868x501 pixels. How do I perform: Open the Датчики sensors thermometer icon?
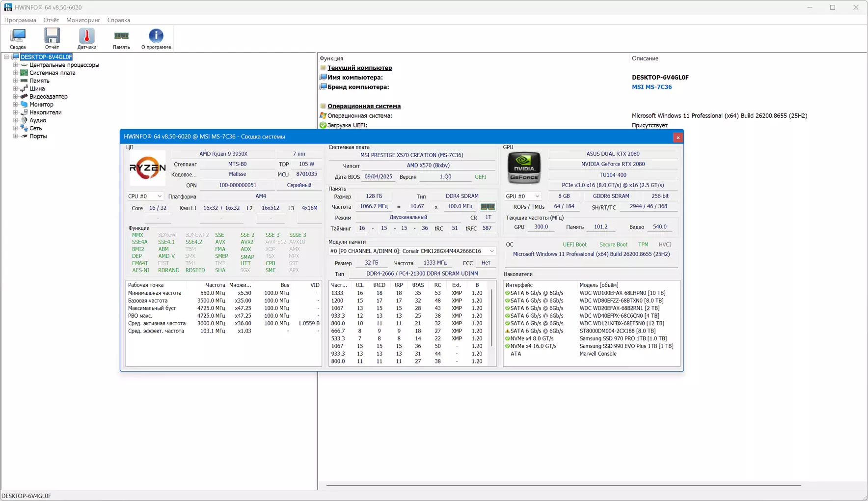coord(87,39)
